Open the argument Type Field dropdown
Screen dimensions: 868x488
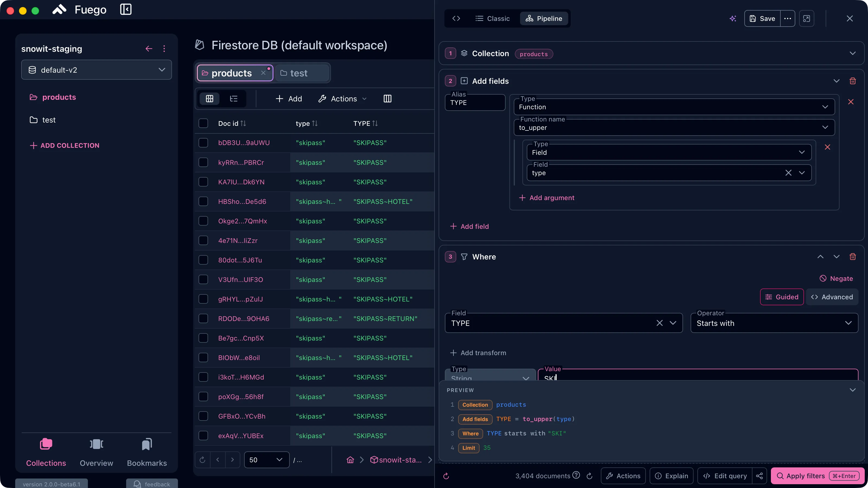669,152
